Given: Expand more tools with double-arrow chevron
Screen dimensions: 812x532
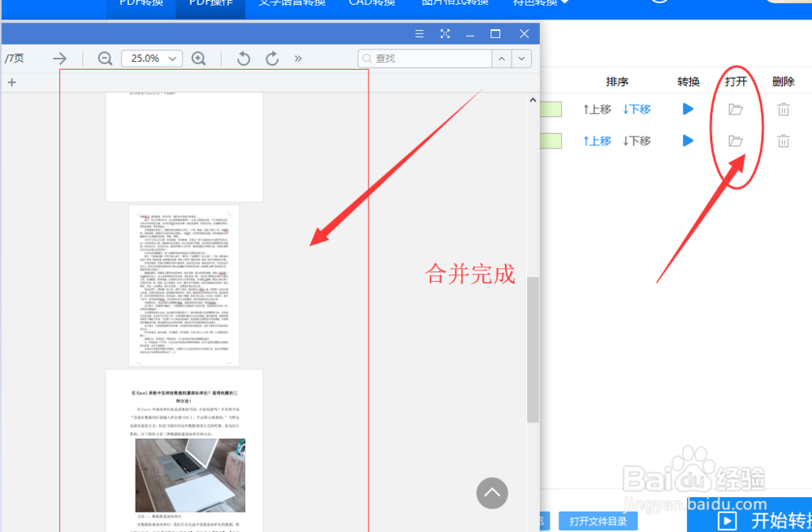Looking at the screenshot, I should pos(298,58).
